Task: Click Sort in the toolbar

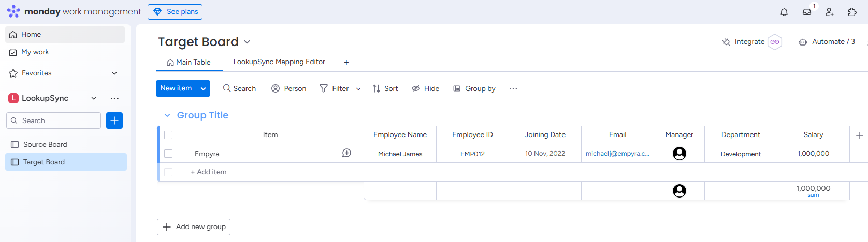Action: pyautogui.click(x=385, y=88)
